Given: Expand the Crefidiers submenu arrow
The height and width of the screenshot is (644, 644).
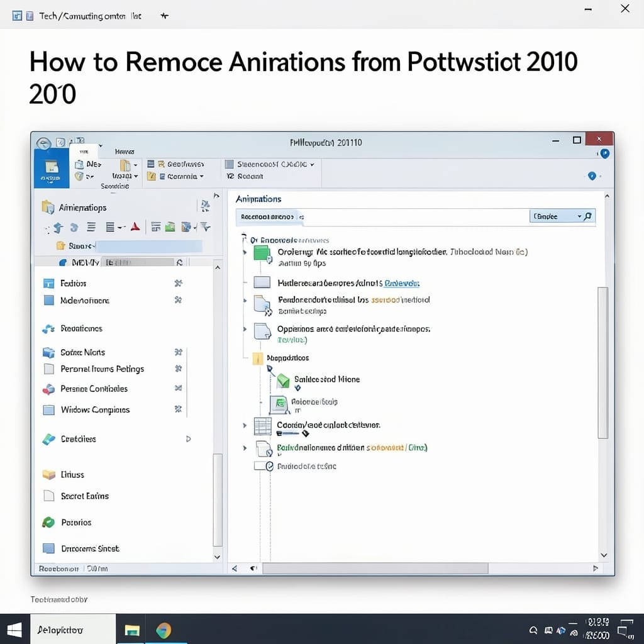Looking at the screenshot, I should pos(189,439).
